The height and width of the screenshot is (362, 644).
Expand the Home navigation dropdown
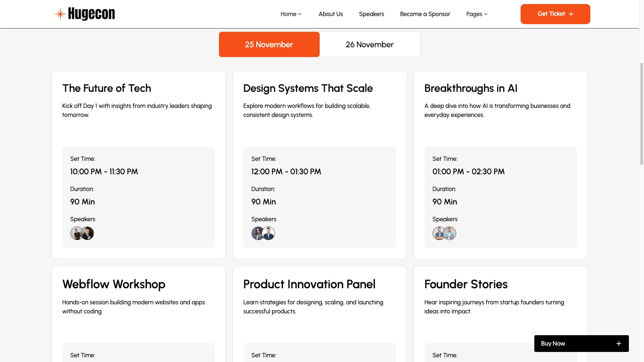click(x=291, y=14)
